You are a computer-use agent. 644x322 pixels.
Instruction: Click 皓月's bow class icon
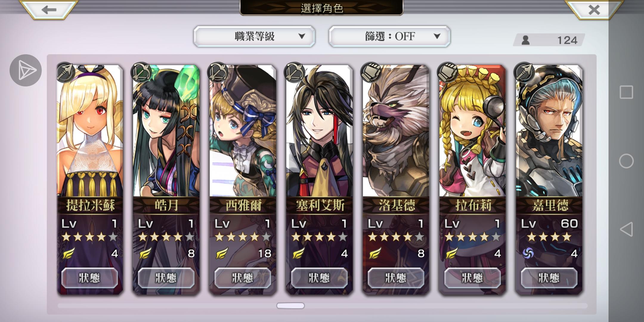pos(142,72)
